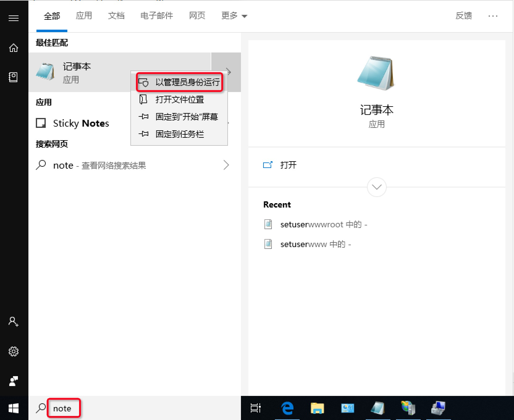Select the 全部 tab
Screen dimensions: 514x420
[52, 16]
